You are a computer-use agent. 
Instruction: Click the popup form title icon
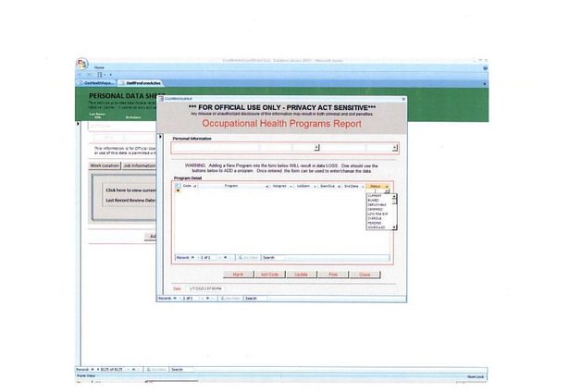coord(161,99)
